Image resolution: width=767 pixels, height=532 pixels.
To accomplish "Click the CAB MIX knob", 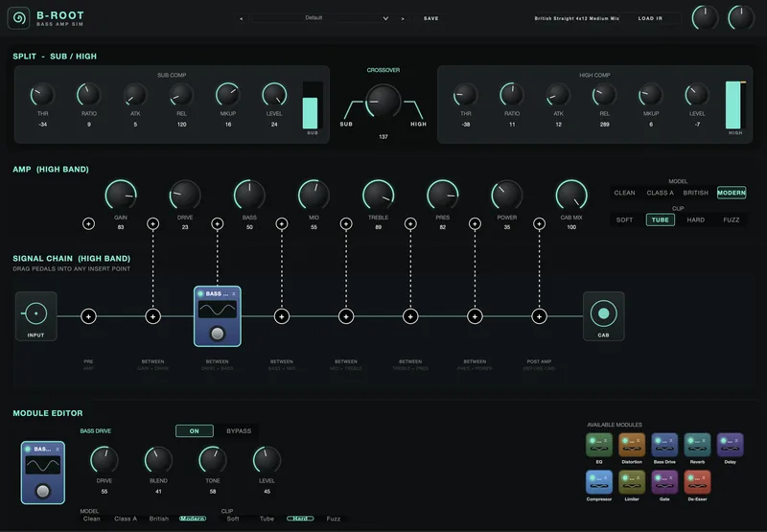I will [571, 195].
